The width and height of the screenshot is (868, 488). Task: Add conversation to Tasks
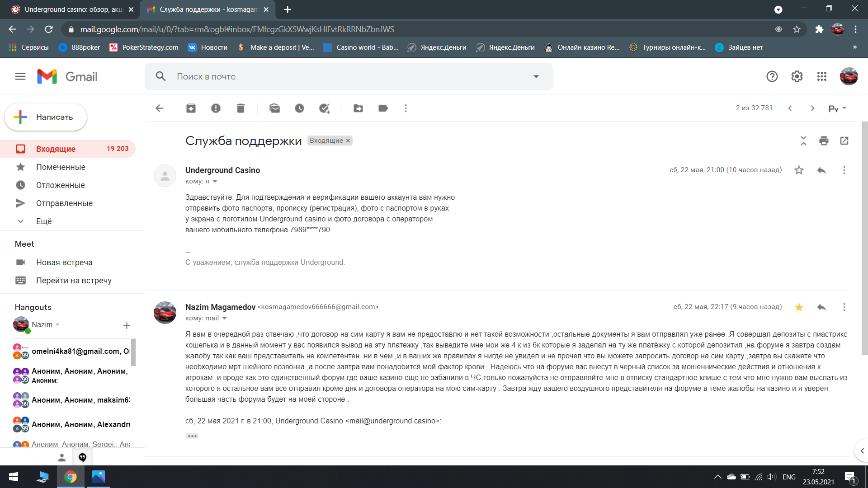tap(324, 108)
